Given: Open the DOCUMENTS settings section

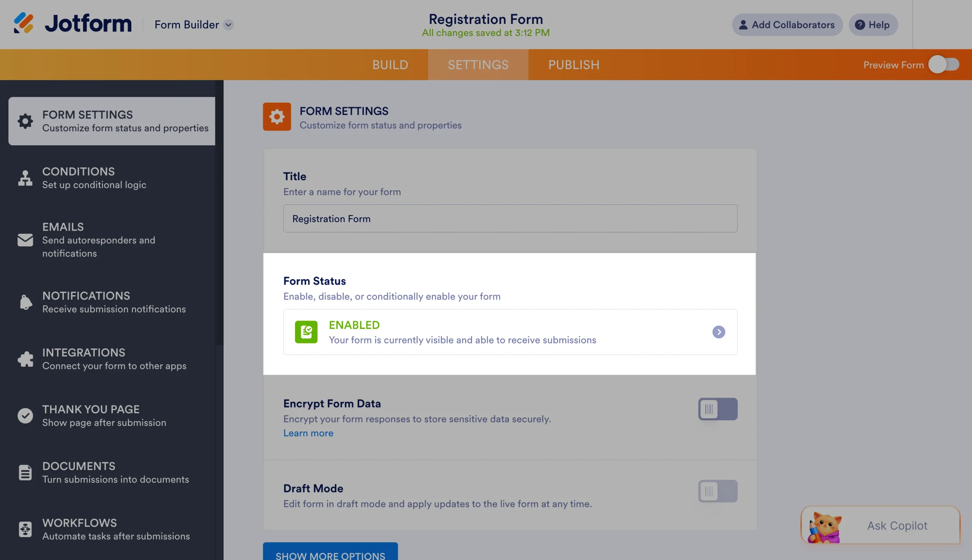Looking at the screenshot, I should [112, 473].
